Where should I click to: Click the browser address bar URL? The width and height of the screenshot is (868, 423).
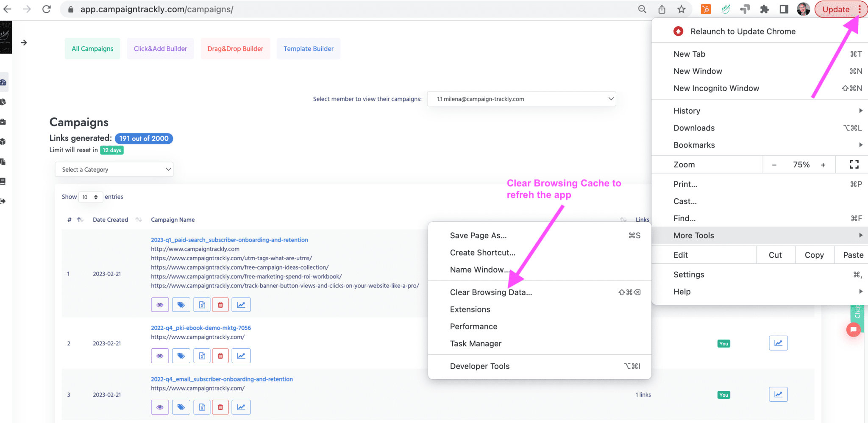click(x=157, y=9)
